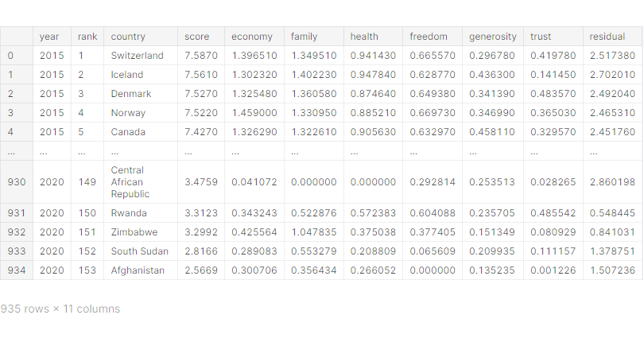Click freedom value 0.065609
The height and width of the screenshot is (350, 644).
click(433, 251)
